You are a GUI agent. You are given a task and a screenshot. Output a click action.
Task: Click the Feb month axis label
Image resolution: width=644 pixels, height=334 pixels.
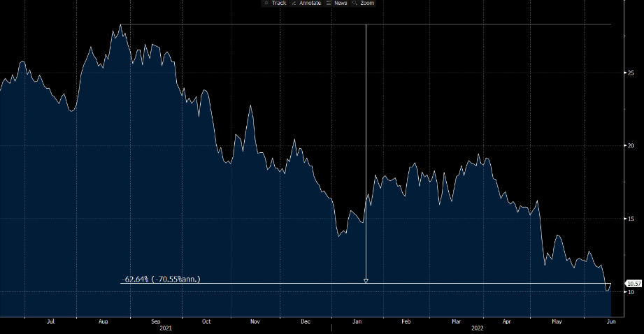point(406,321)
